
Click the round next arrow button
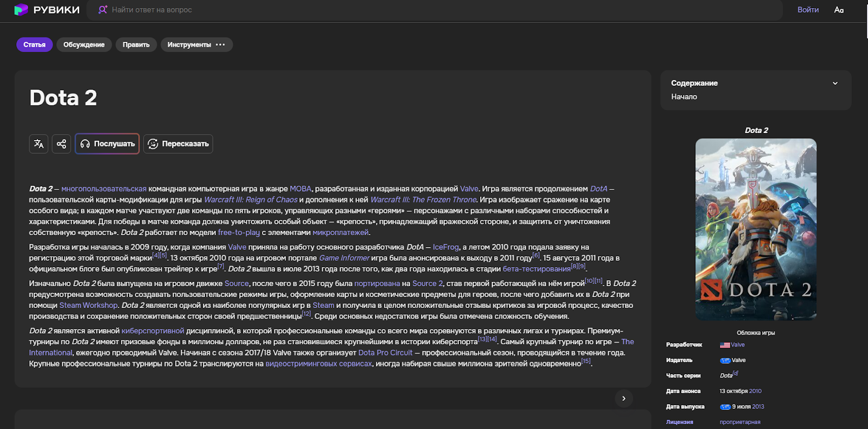pos(624,399)
